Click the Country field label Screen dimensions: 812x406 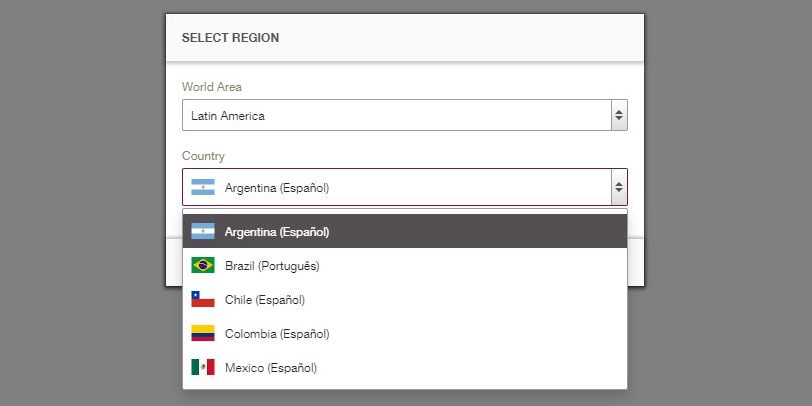203,156
